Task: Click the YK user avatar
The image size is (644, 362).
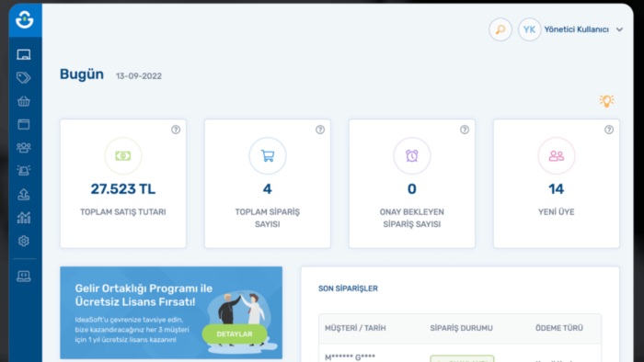Action: [x=529, y=29]
